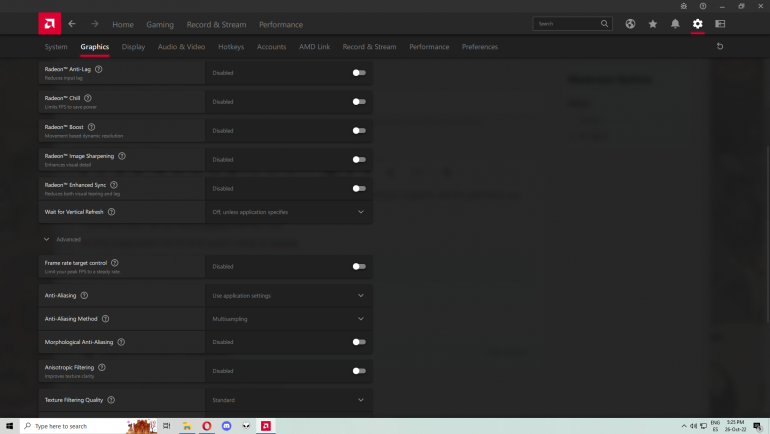Open File Explorer from taskbar
This screenshot has width=770, height=434.
[x=187, y=426]
